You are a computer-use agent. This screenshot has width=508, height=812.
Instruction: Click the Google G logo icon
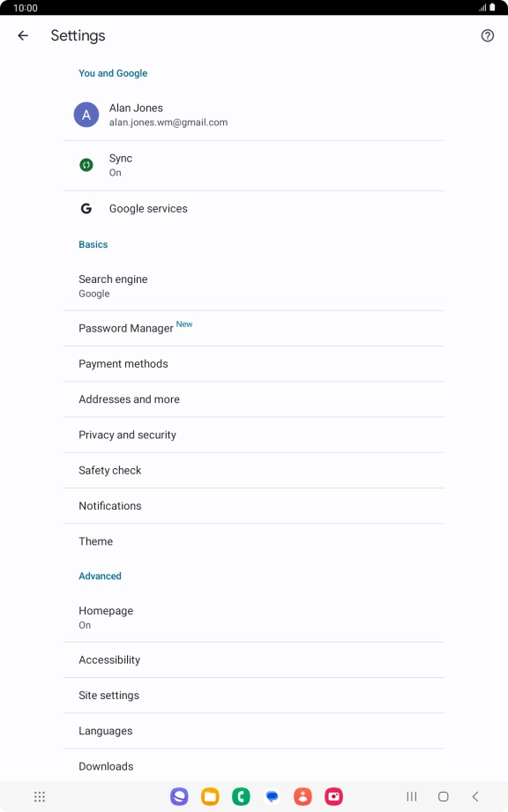point(86,208)
